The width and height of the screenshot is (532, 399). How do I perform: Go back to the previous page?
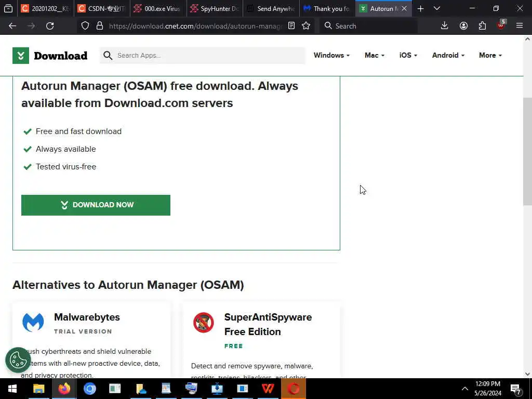pos(12,26)
